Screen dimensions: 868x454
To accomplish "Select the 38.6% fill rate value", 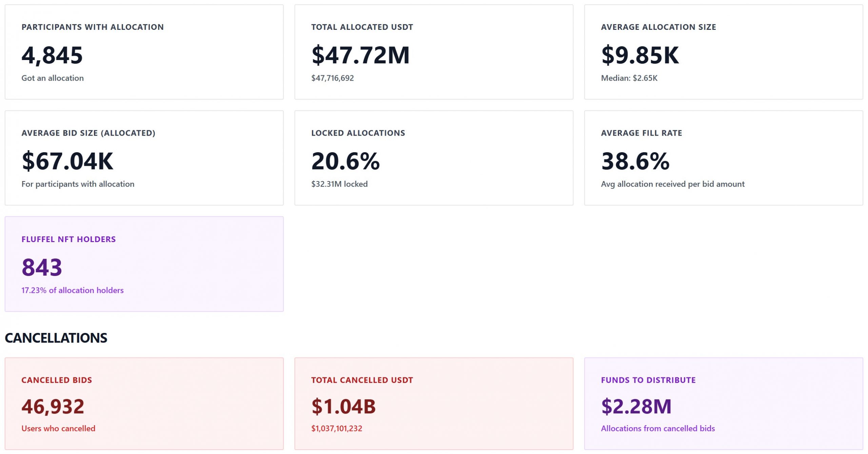I will (x=635, y=161).
